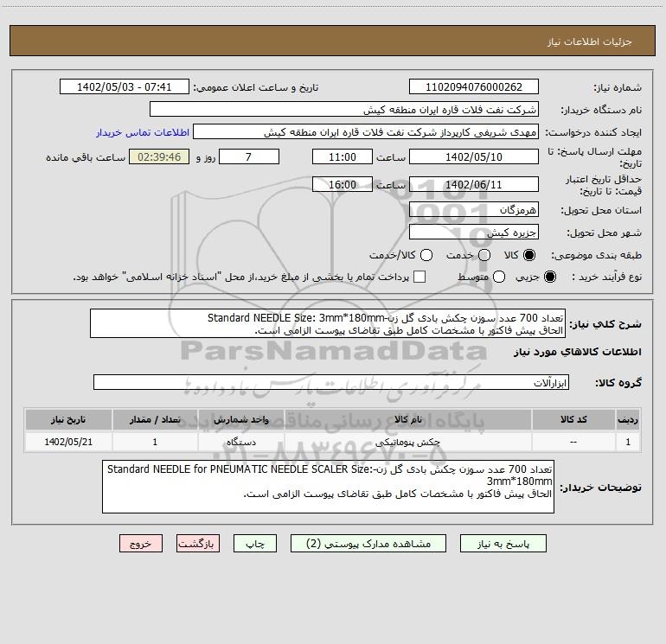Click the days remaining field 7
This screenshot has height=644, width=666.
coord(249,156)
